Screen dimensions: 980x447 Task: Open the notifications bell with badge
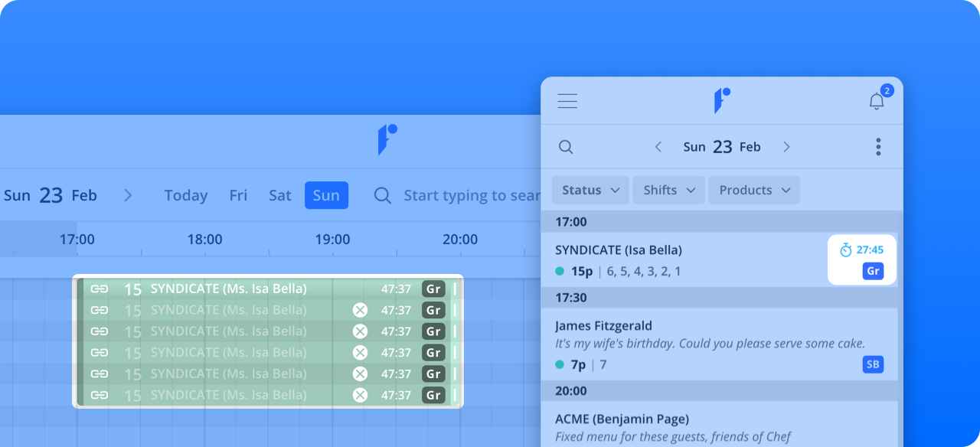click(x=877, y=101)
